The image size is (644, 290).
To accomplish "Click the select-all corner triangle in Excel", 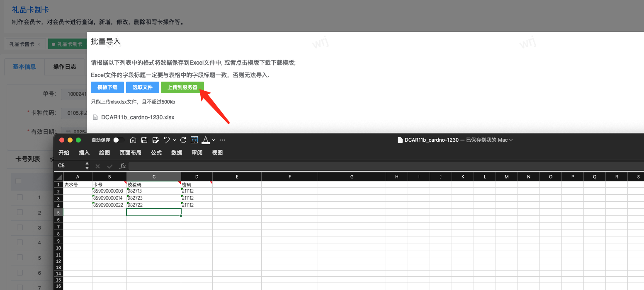I will (x=59, y=177).
